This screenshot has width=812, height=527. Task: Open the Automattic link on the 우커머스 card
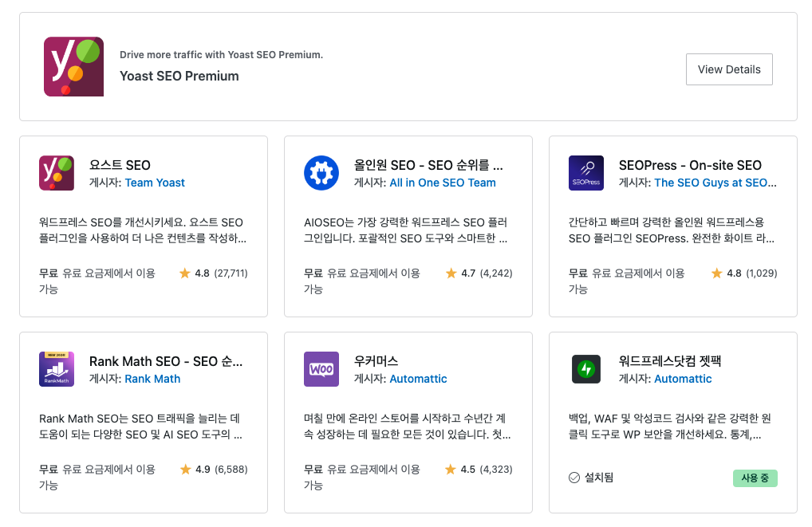[x=418, y=379]
